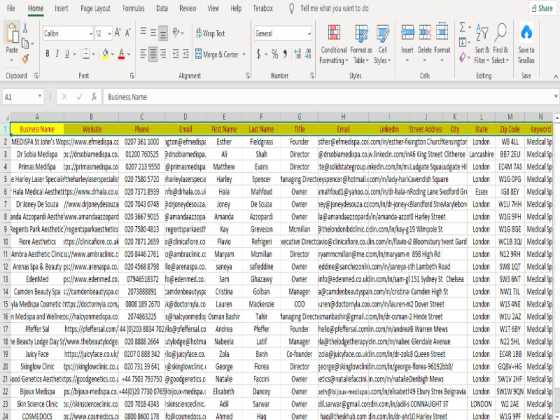This screenshot has height=420, width=560.
Task: Click Increase Decimal icon
Action: coord(298,54)
